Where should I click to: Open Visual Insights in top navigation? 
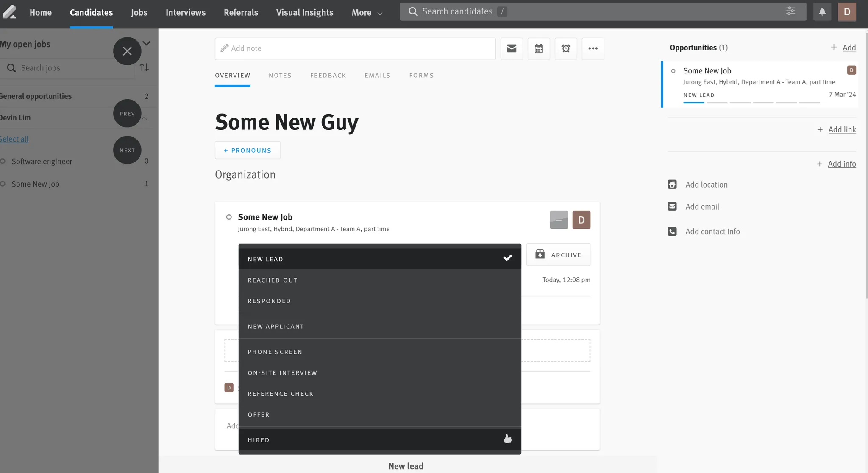point(305,13)
